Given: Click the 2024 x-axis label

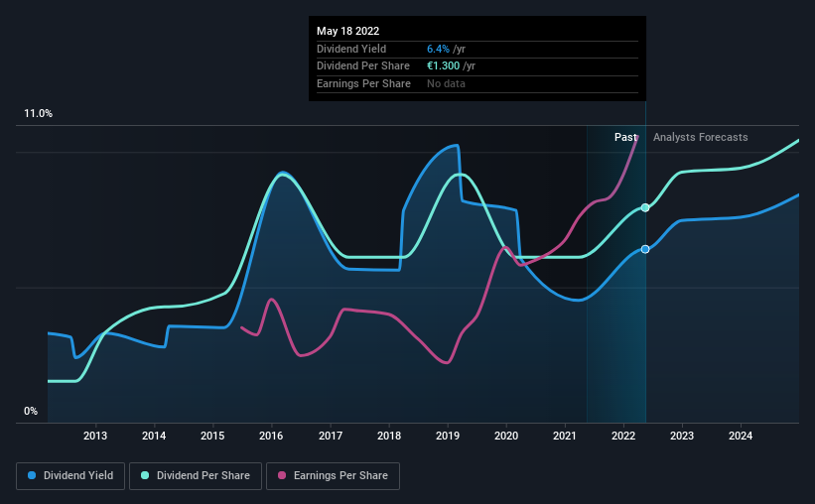Looking at the screenshot, I should click(x=741, y=436).
